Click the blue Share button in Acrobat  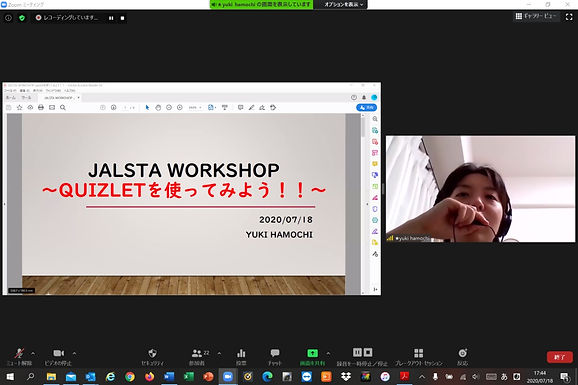(366, 107)
